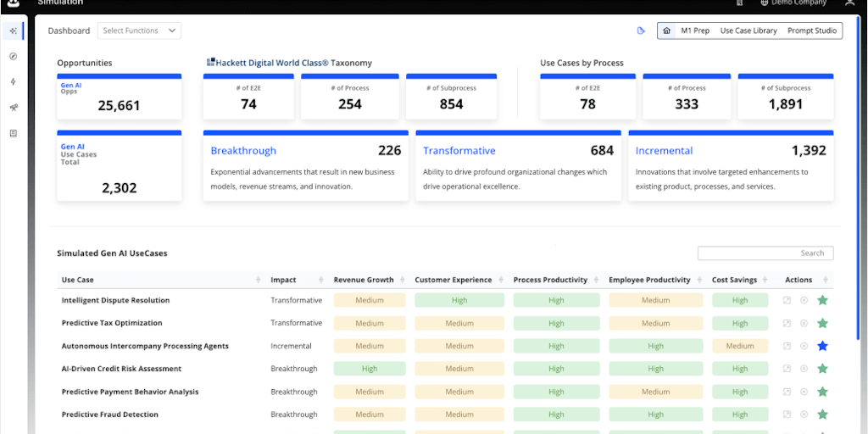Sort by Employee Productivity column header
This screenshot has height=434, width=868.
[655, 280]
